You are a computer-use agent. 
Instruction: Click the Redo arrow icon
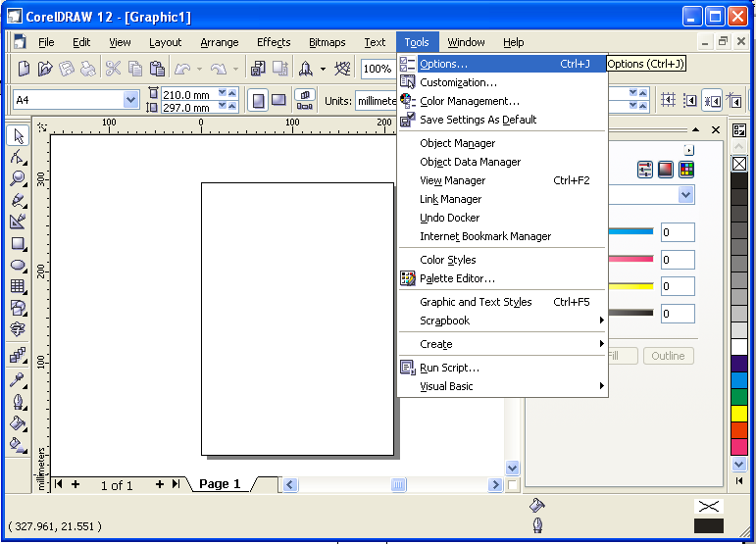pyautogui.click(x=219, y=69)
